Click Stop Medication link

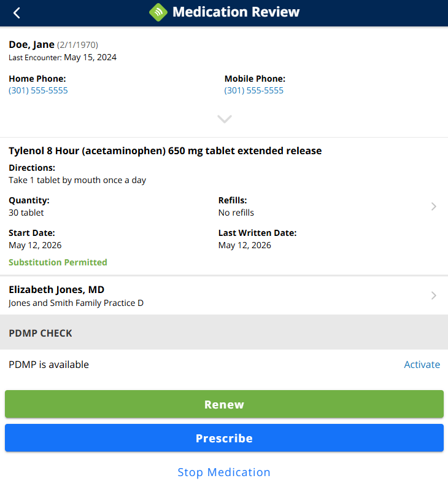pyautogui.click(x=224, y=472)
